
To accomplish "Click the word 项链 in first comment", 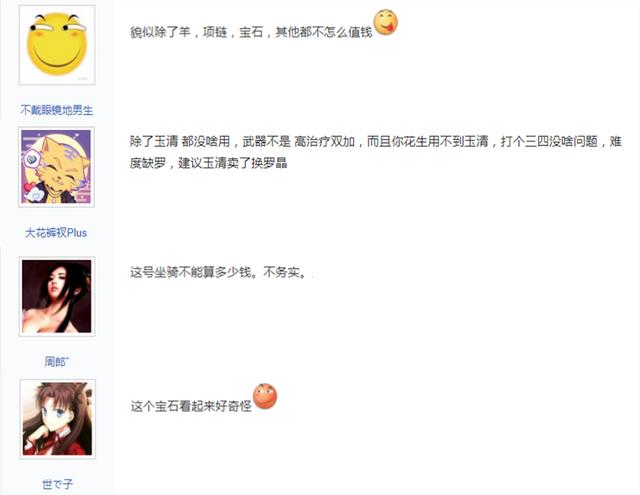I will click(215, 31).
